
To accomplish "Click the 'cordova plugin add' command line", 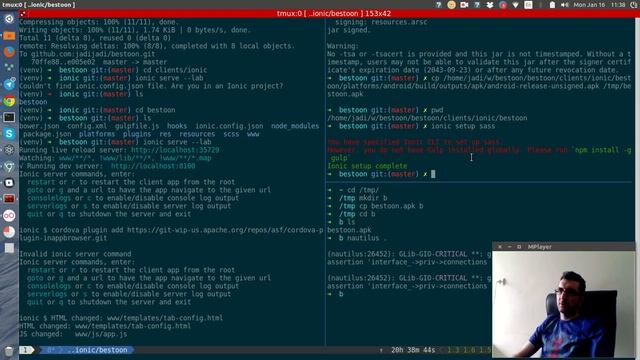I will pos(171,234).
